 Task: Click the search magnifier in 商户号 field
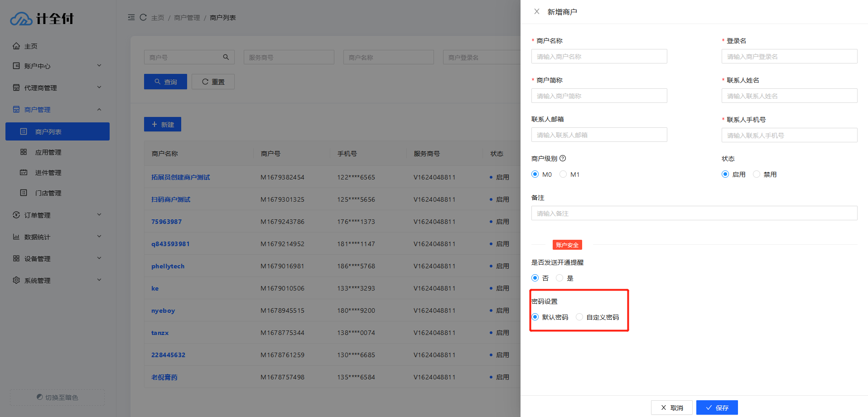tap(226, 57)
